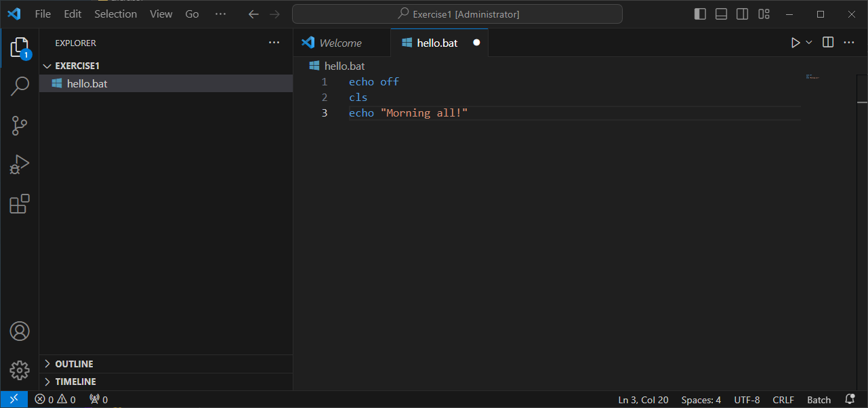The width and height of the screenshot is (868, 408).
Task: Open the Selection menu
Action: pos(115,14)
